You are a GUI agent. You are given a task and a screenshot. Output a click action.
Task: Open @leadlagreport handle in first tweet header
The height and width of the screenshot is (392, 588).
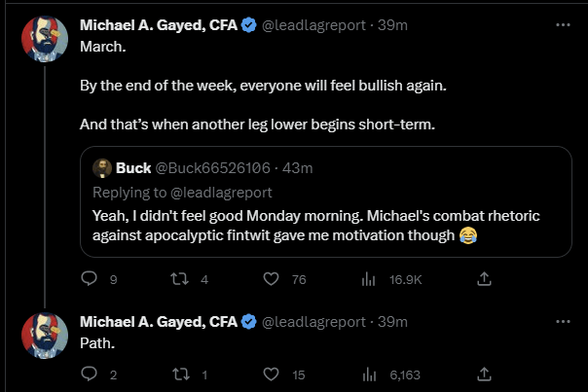(313, 25)
